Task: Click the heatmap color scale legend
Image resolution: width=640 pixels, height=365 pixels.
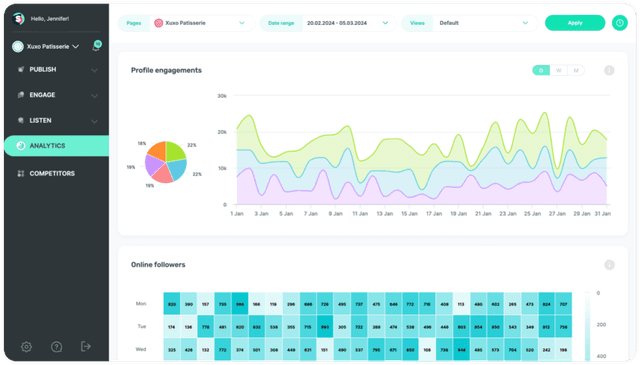Action: pyautogui.click(x=587, y=326)
